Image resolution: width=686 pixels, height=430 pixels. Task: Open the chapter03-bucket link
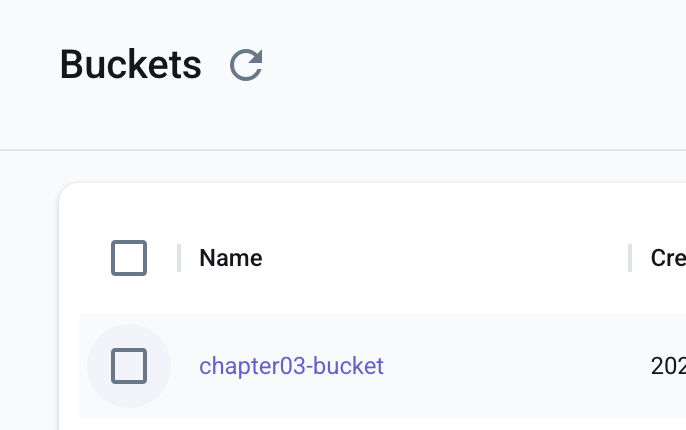click(291, 366)
